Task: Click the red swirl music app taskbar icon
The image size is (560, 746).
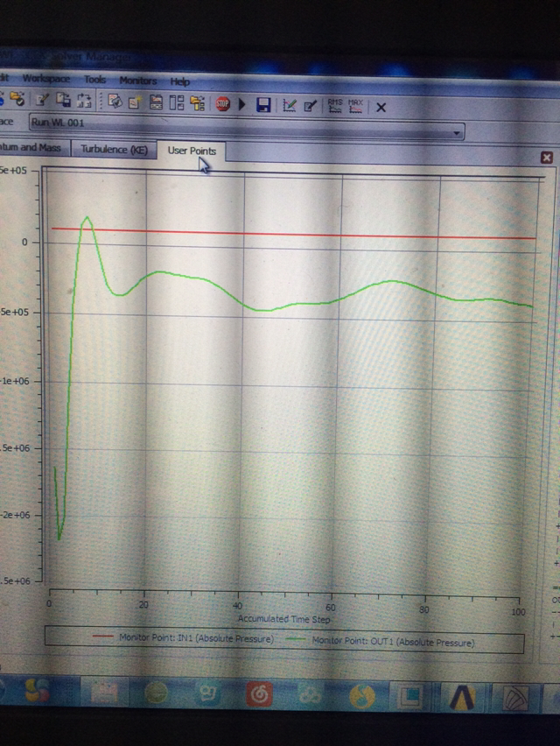Action: click(260, 694)
